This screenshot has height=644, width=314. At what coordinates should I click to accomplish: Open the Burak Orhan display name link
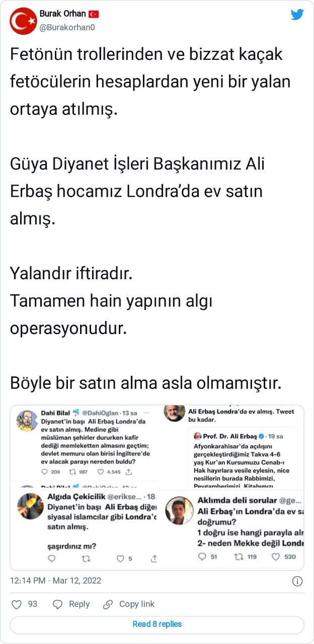[x=62, y=14]
